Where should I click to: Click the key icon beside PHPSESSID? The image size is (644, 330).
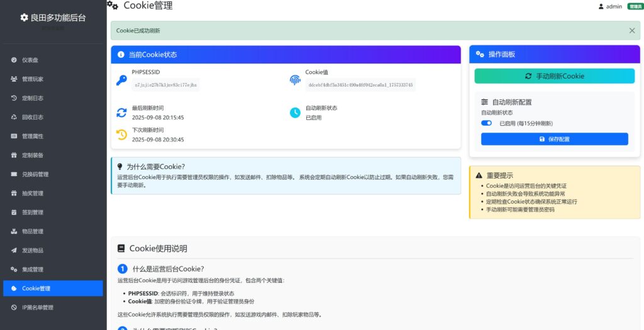[x=121, y=80]
